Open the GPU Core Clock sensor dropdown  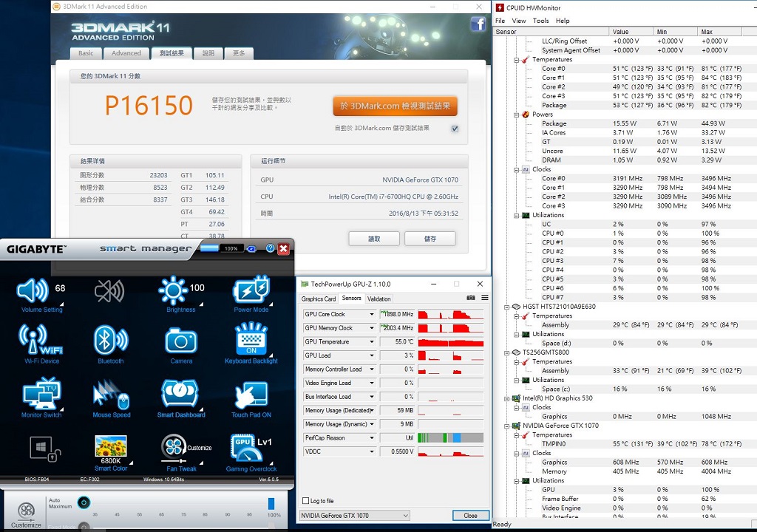pos(372,314)
